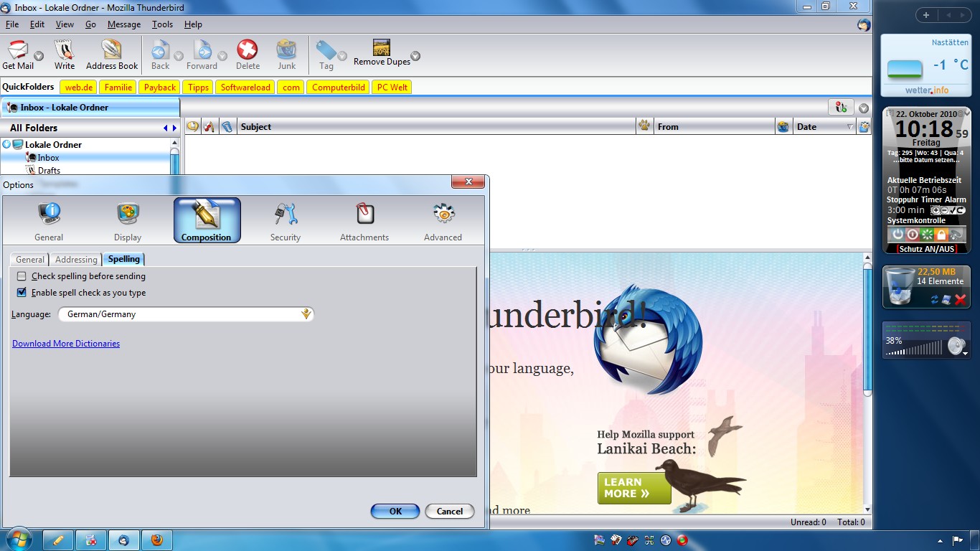Click the red X in recycle bin gadget
Image resolution: width=980 pixels, height=551 pixels.
tap(961, 300)
